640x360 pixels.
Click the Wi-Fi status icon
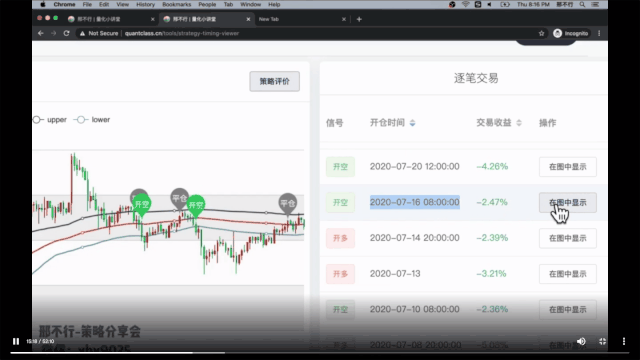pyautogui.click(x=465, y=4)
